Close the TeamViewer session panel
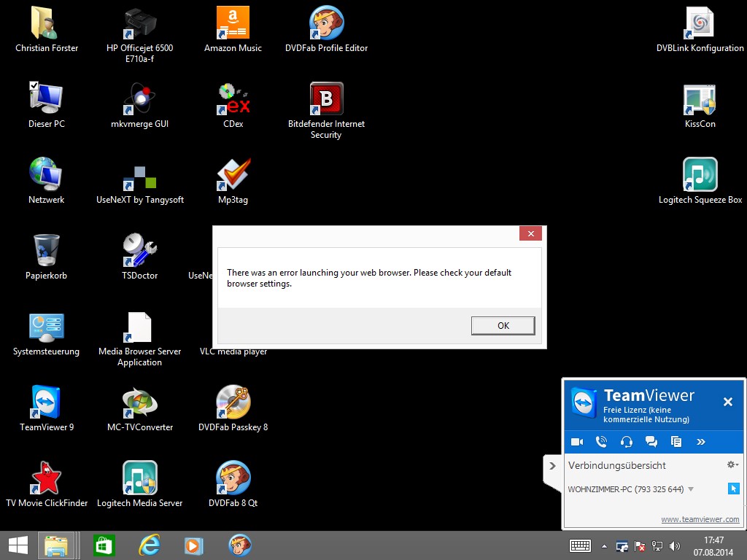Viewport: 747px width, 560px height. [x=728, y=402]
